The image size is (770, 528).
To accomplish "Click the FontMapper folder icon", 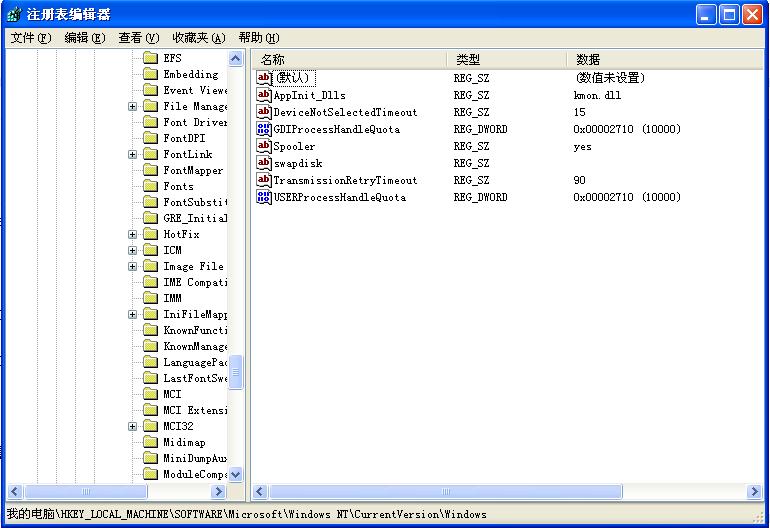I will pos(150,170).
